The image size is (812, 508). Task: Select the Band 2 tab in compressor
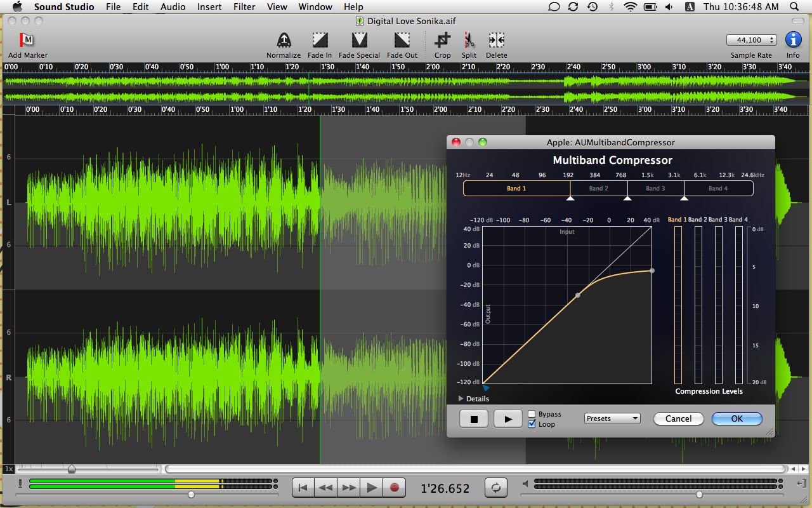(x=598, y=189)
